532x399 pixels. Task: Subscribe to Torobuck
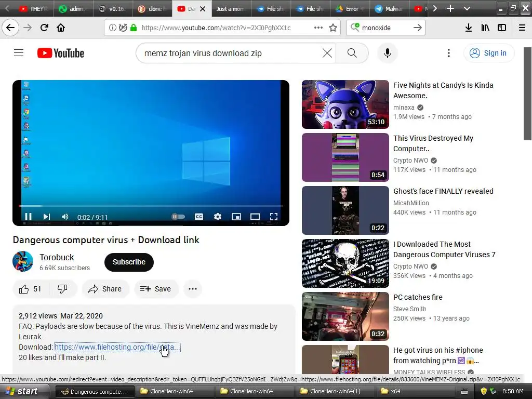click(129, 262)
